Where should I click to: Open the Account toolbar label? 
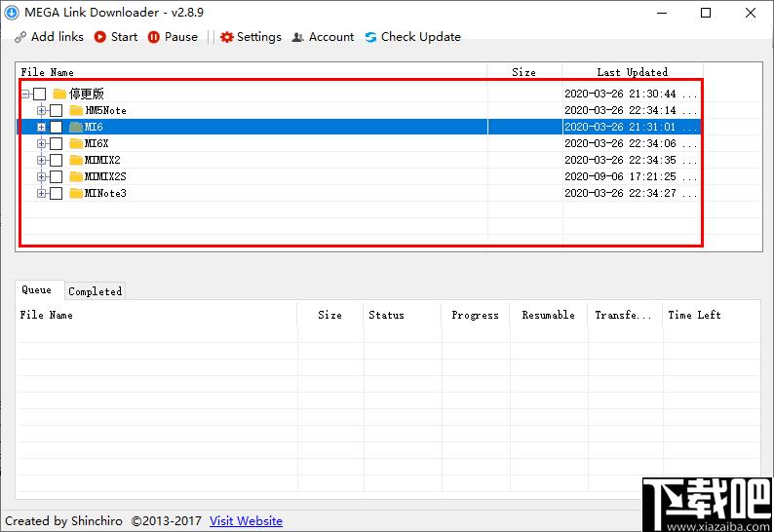pyautogui.click(x=331, y=37)
